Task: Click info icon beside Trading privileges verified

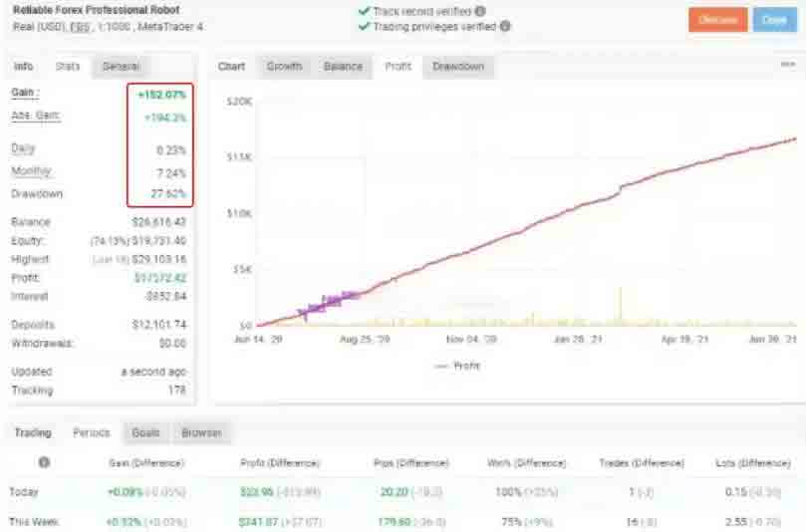Action: [x=505, y=26]
